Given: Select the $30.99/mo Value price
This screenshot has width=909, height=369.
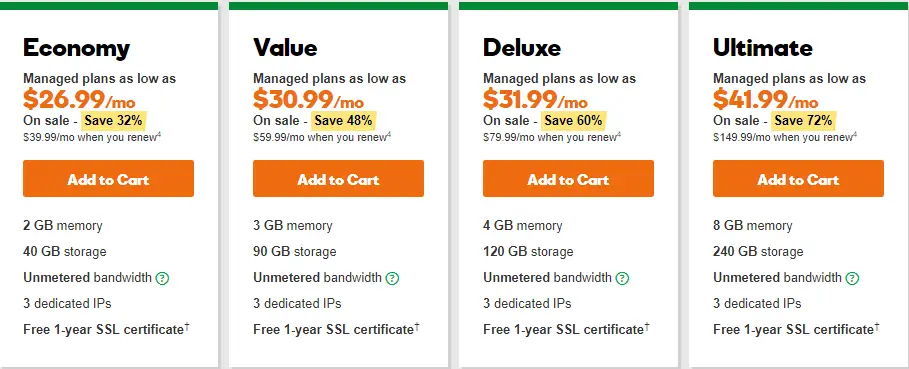Looking at the screenshot, I should (x=308, y=100).
